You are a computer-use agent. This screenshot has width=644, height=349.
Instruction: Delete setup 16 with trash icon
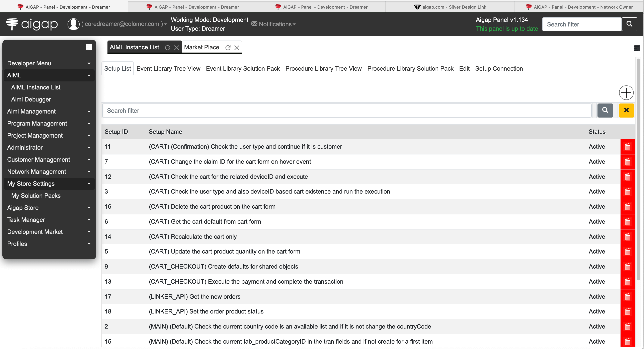[628, 207]
